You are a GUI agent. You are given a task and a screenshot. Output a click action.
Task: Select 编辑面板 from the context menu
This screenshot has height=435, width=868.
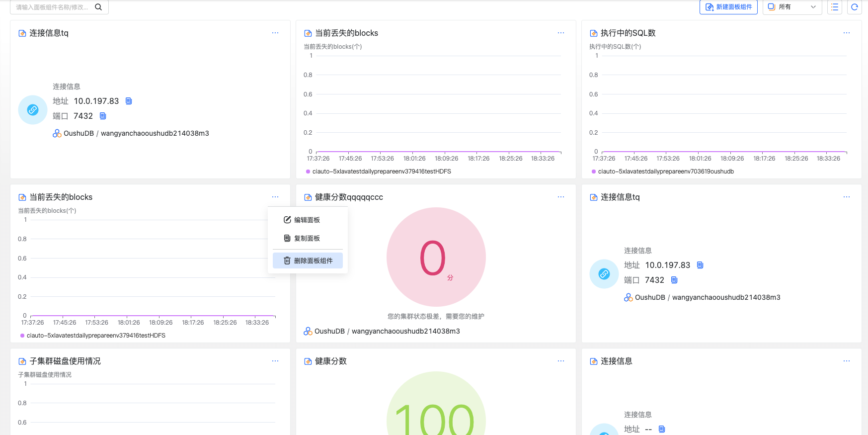coord(307,220)
